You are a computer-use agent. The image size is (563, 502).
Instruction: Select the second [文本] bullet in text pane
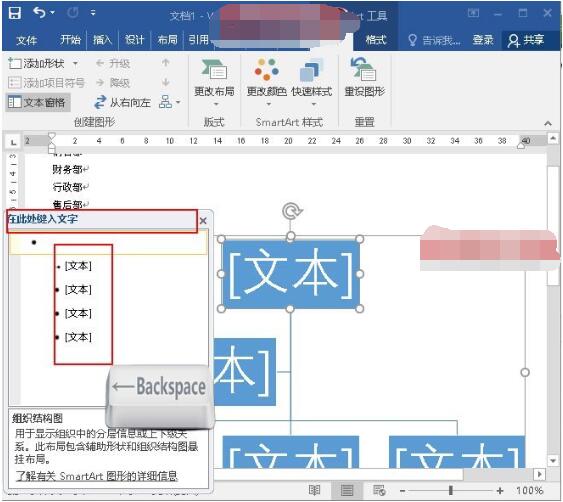pos(78,290)
